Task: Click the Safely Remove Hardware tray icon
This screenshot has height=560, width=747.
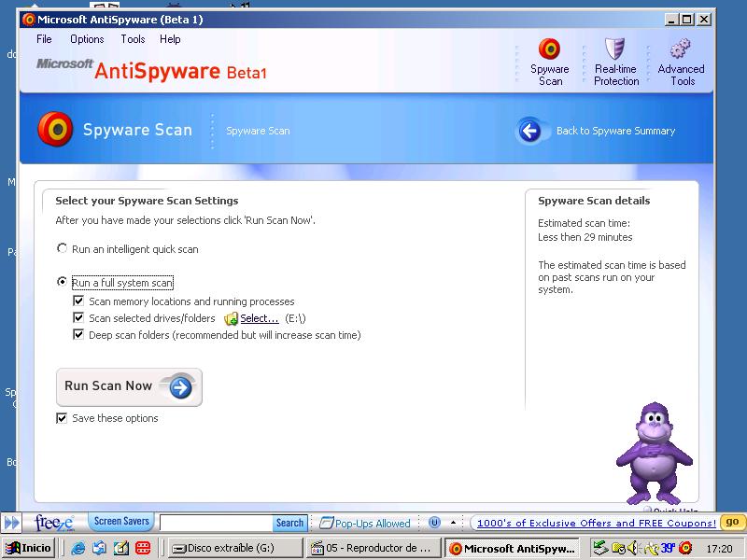Action: 601,549
